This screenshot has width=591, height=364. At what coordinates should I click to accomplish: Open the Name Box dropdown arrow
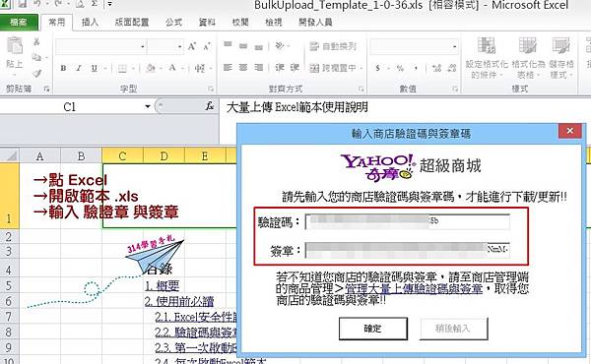pos(148,107)
